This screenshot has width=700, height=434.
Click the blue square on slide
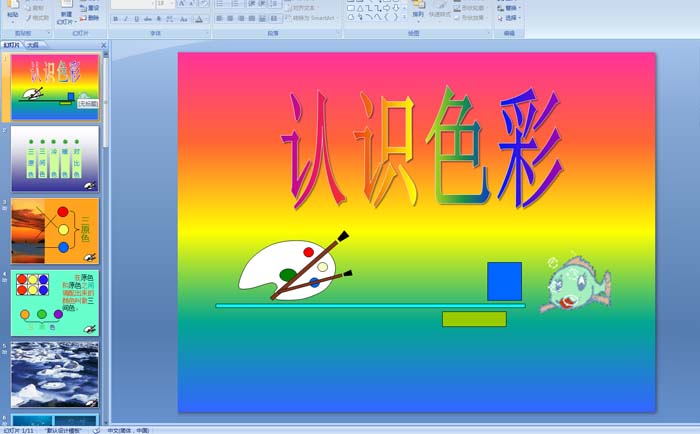click(504, 281)
